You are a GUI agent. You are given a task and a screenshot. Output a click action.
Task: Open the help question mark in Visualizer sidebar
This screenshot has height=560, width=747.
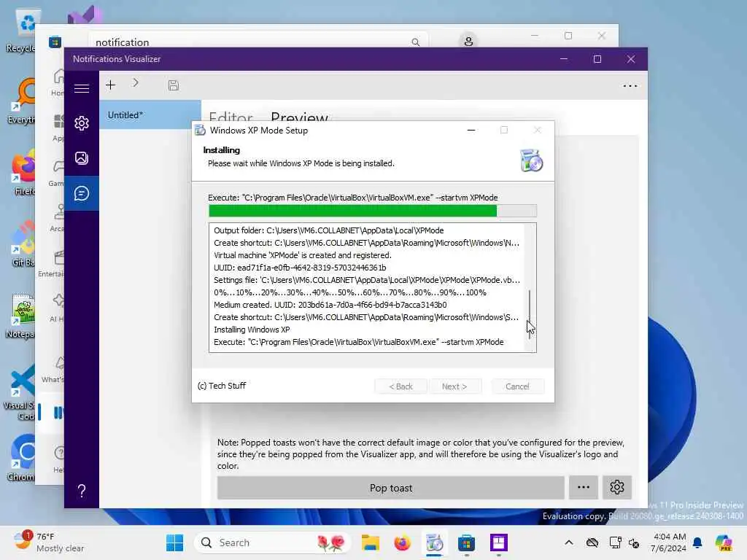[x=82, y=491]
